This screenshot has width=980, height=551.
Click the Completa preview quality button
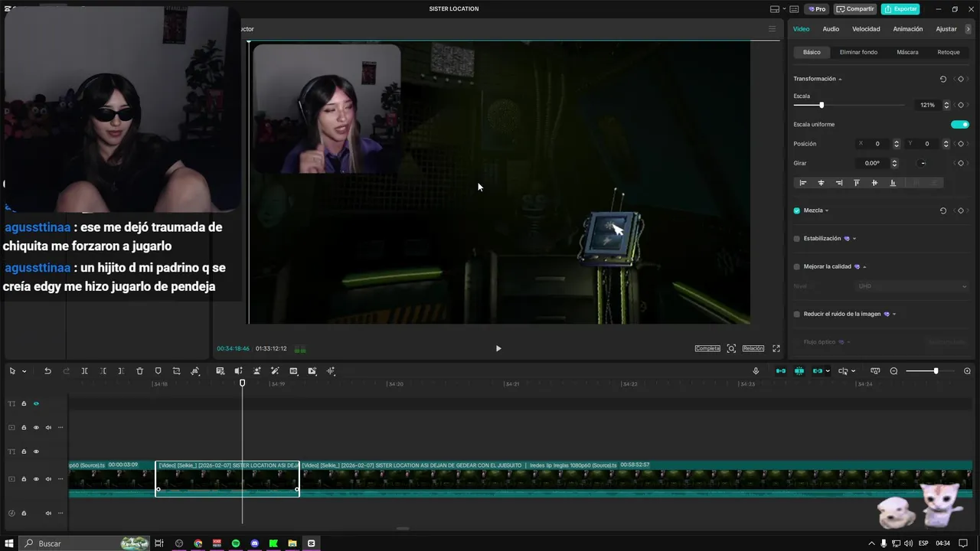[707, 348]
